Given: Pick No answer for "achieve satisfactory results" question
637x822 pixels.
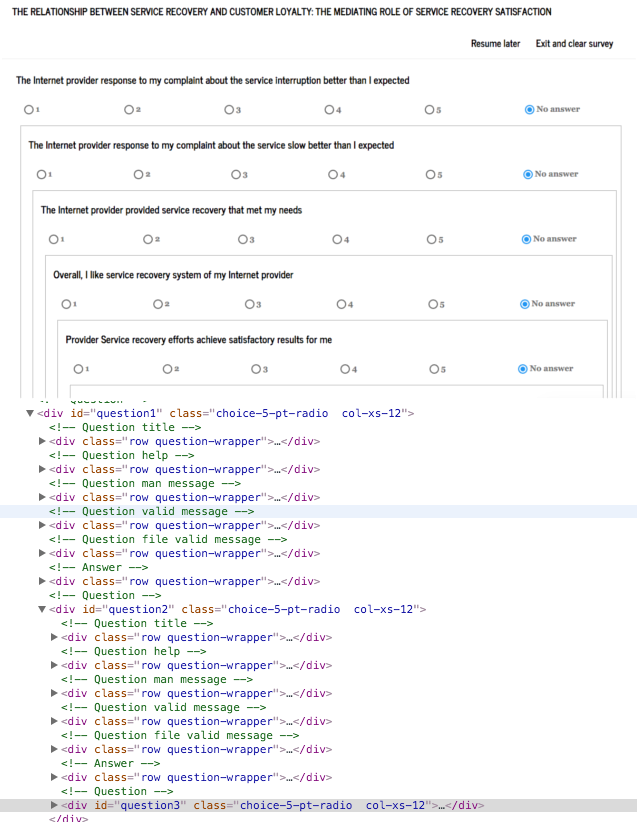Looking at the screenshot, I should point(523,369).
